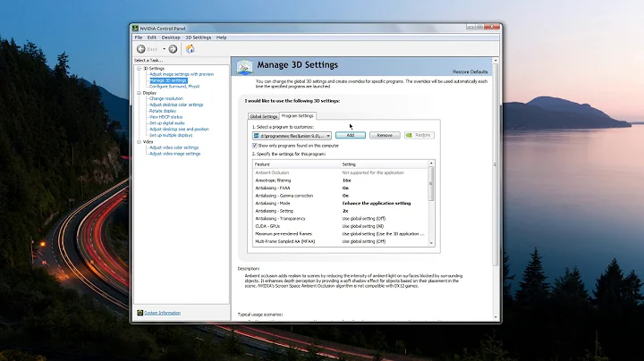
Task: Click the Restore button label
Action: click(x=422, y=135)
